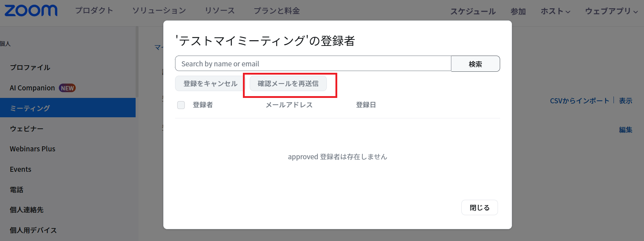Click CSVからインポート link
The width and height of the screenshot is (644, 241).
[579, 101]
